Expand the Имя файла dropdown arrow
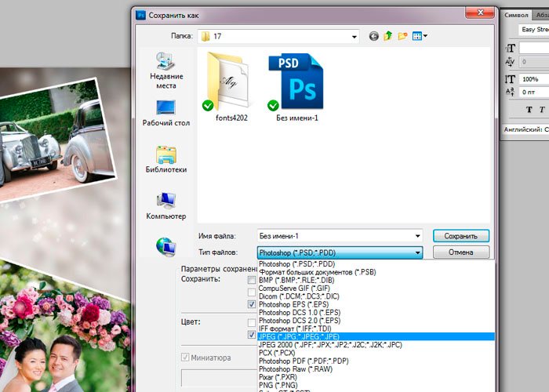549x392 pixels. [x=416, y=236]
